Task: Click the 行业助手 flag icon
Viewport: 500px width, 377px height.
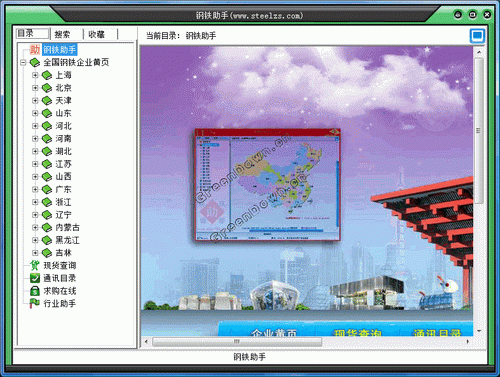Action: click(35, 303)
